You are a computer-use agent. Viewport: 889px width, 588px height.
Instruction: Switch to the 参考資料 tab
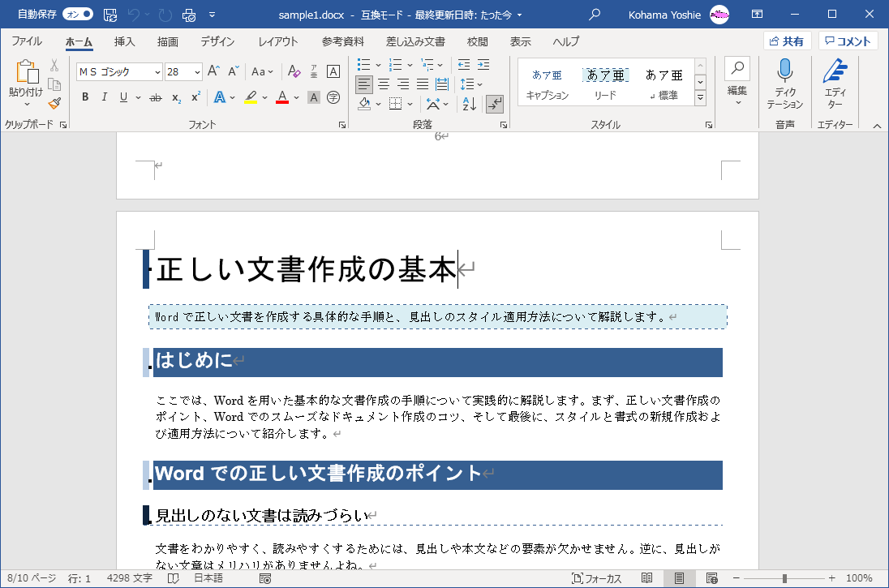(x=342, y=41)
